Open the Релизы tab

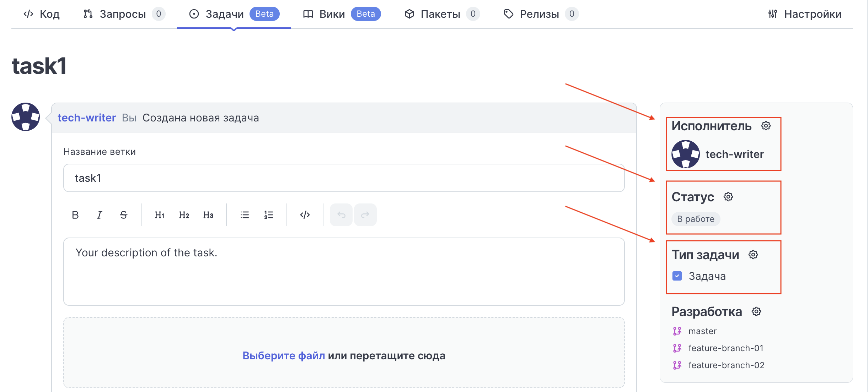(x=541, y=14)
